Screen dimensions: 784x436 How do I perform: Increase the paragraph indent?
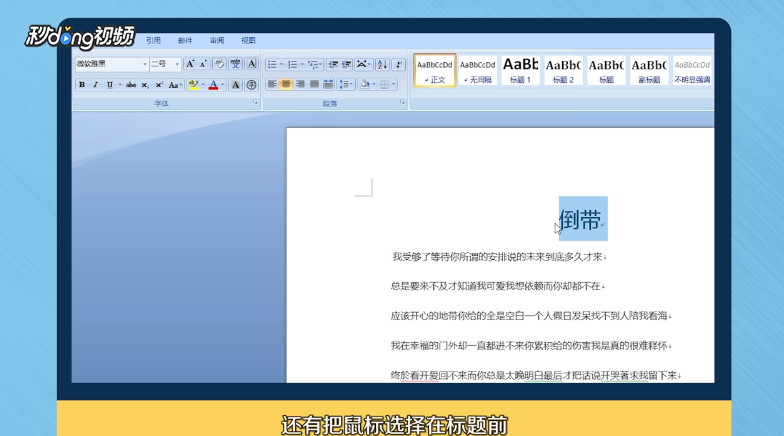346,64
